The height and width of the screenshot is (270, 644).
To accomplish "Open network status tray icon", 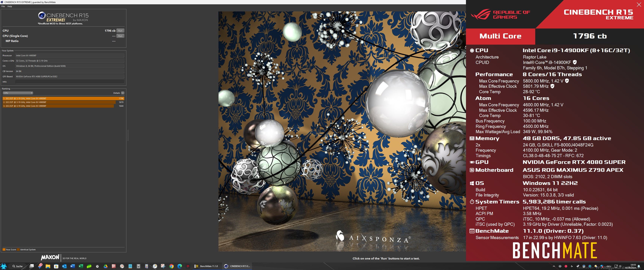I will [616, 266].
